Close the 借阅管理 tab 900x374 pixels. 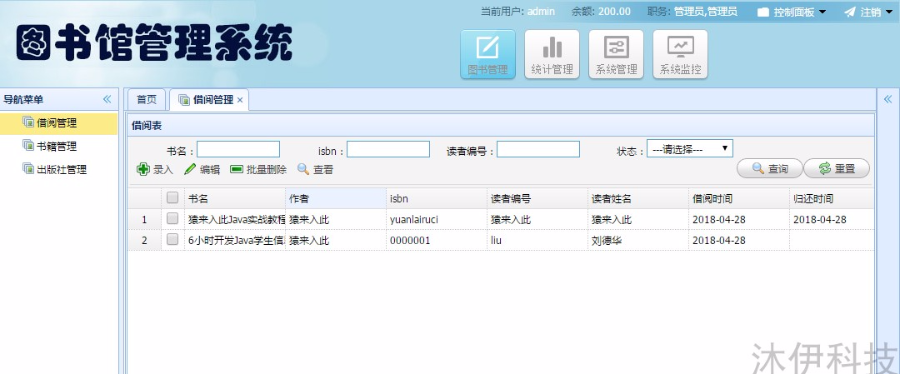240,100
